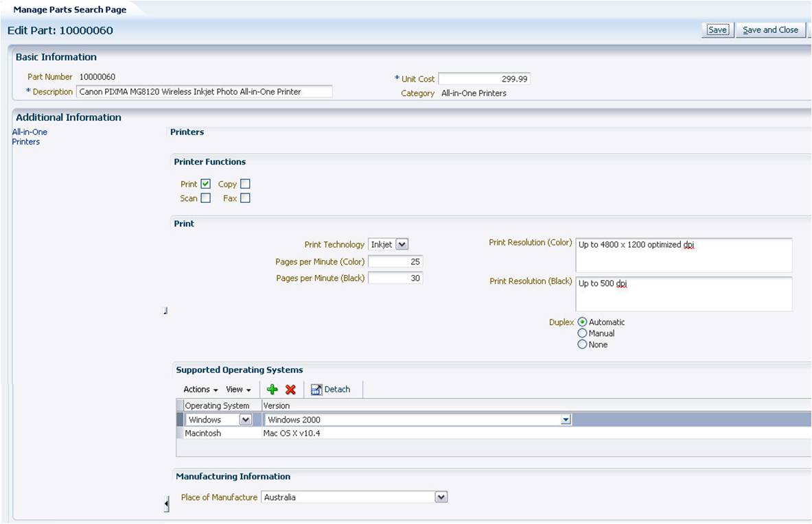Open the Place of Manufacture dropdown

pos(441,497)
